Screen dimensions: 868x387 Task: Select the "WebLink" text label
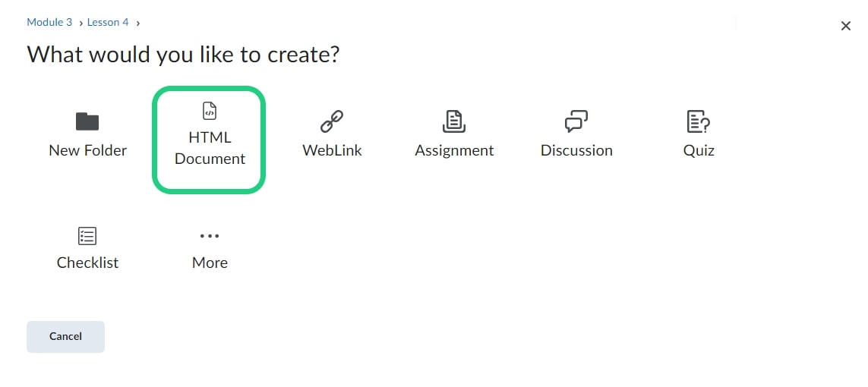332,150
